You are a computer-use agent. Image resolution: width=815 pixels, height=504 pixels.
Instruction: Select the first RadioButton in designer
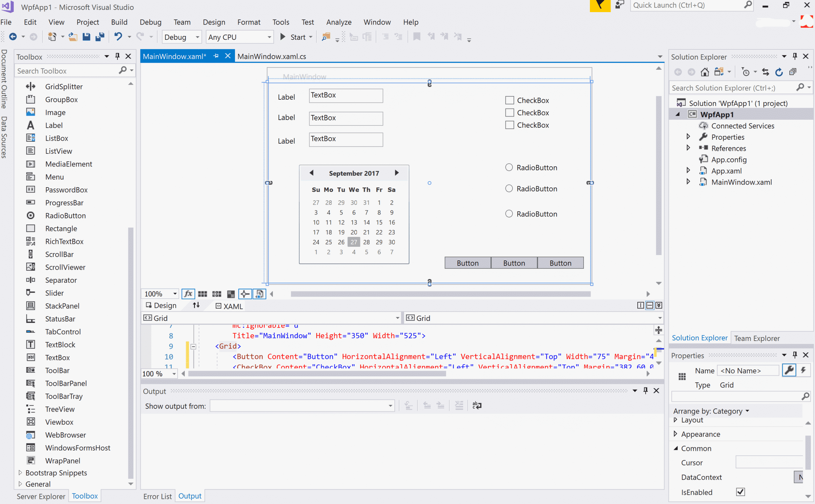click(509, 167)
